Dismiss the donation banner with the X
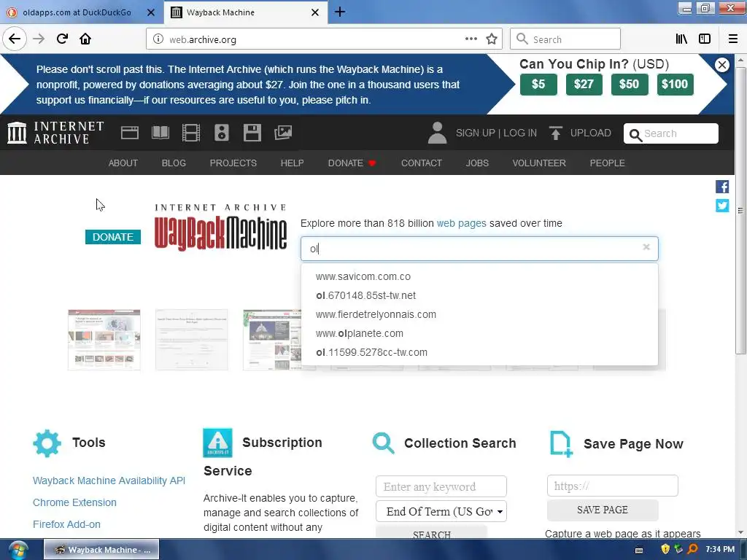747x560 pixels. pyautogui.click(x=721, y=65)
